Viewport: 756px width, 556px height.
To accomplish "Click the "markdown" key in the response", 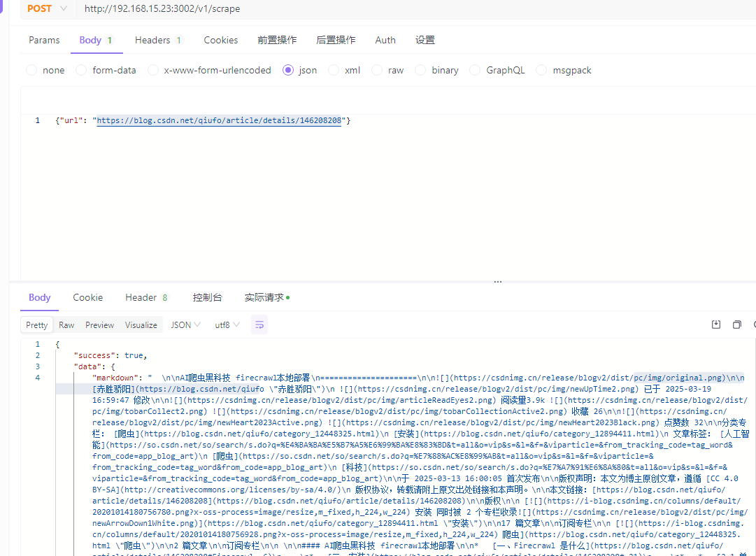I will click(x=115, y=378).
